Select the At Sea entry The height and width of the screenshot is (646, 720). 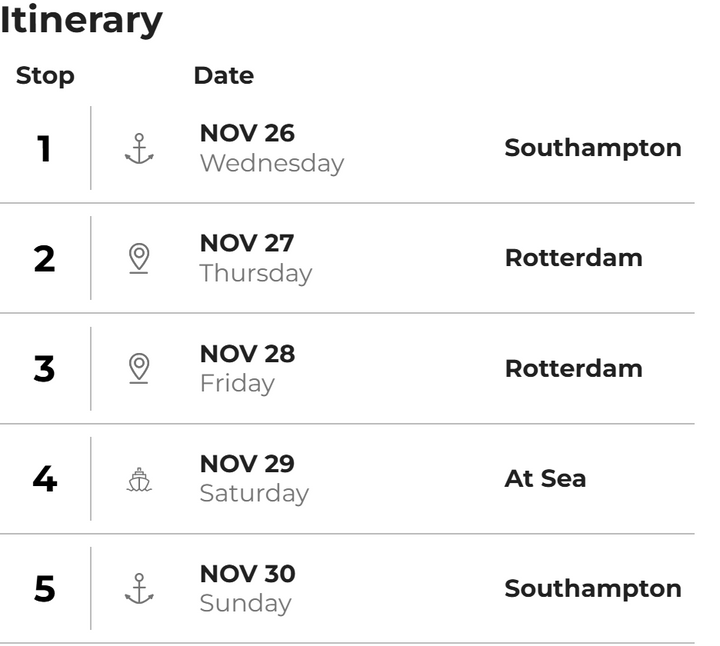(545, 478)
